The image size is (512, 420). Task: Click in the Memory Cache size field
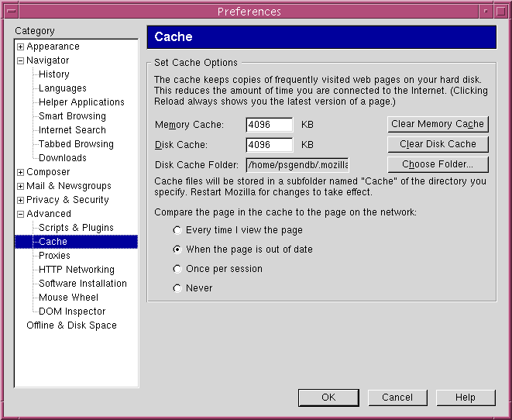pyautogui.click(x=269, y=125)
